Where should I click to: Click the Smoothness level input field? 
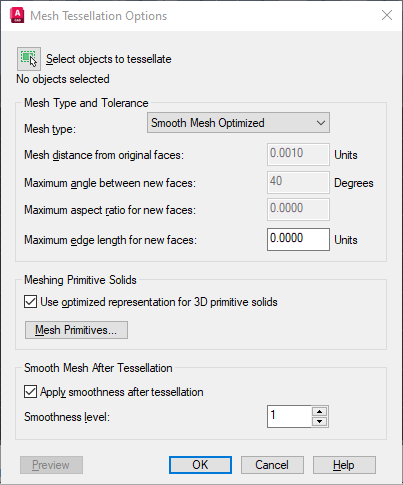click(289, 416)
